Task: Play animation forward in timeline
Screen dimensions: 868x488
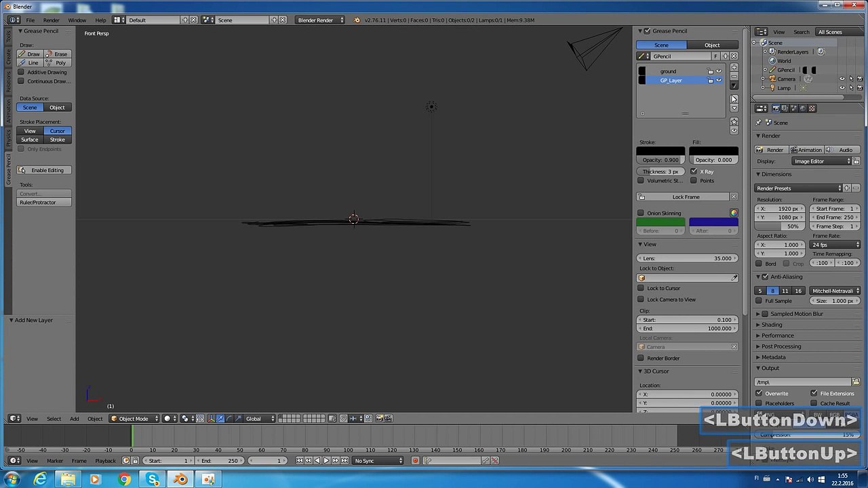Action: coord(326,461)
